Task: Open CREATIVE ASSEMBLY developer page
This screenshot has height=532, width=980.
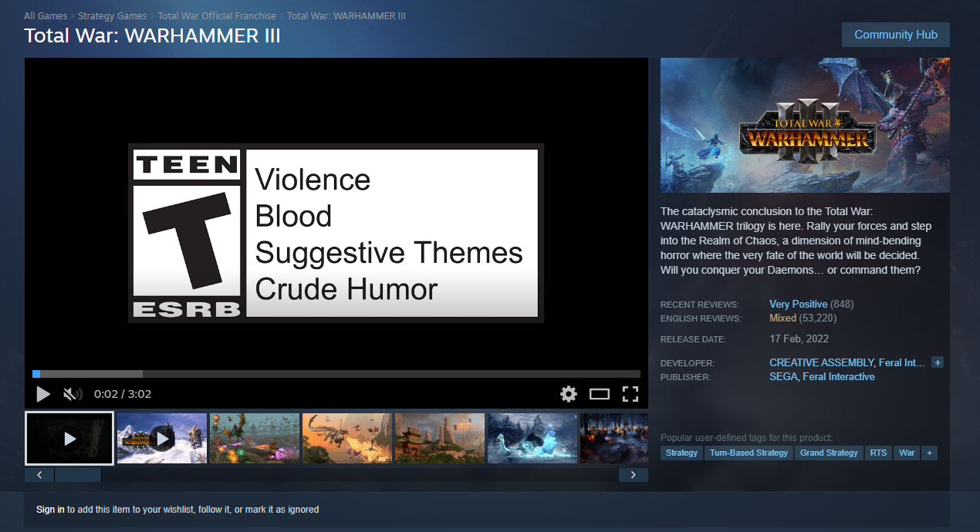Action: coord(822,362)
